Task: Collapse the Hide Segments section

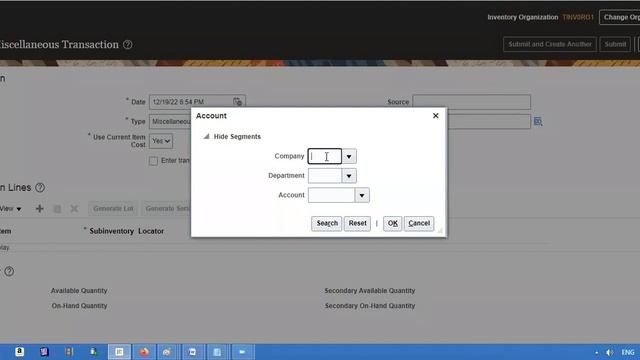Action: (207, 136)
